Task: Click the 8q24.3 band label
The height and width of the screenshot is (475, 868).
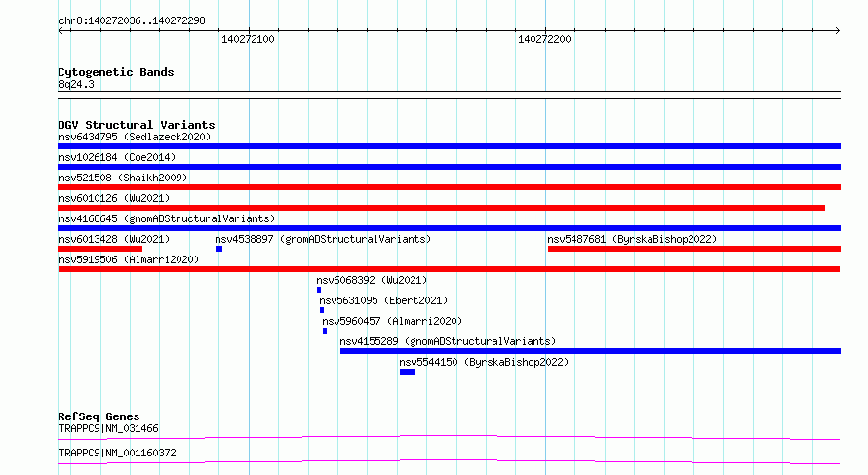Action: [76, 84]
